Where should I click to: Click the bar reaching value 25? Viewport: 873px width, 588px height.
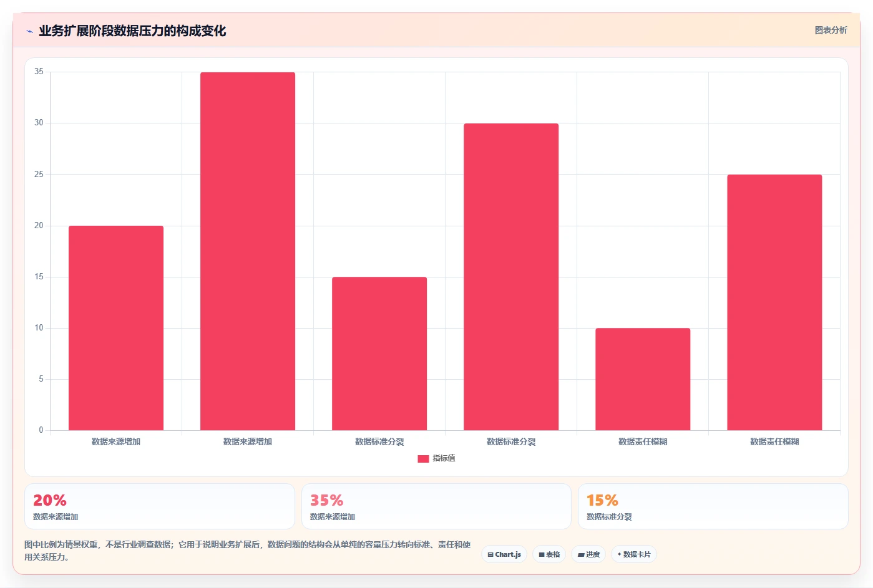[x=774, y=302]
